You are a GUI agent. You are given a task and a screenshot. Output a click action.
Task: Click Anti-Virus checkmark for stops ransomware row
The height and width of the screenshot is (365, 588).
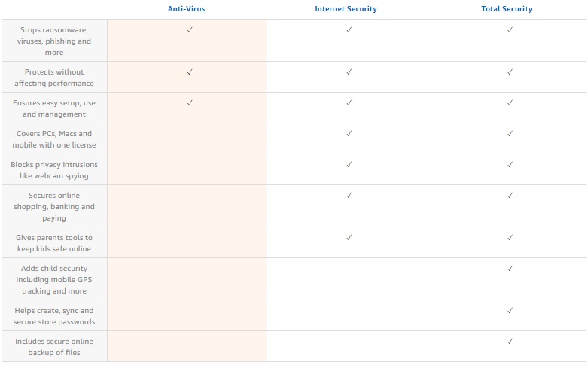[190, 29]
